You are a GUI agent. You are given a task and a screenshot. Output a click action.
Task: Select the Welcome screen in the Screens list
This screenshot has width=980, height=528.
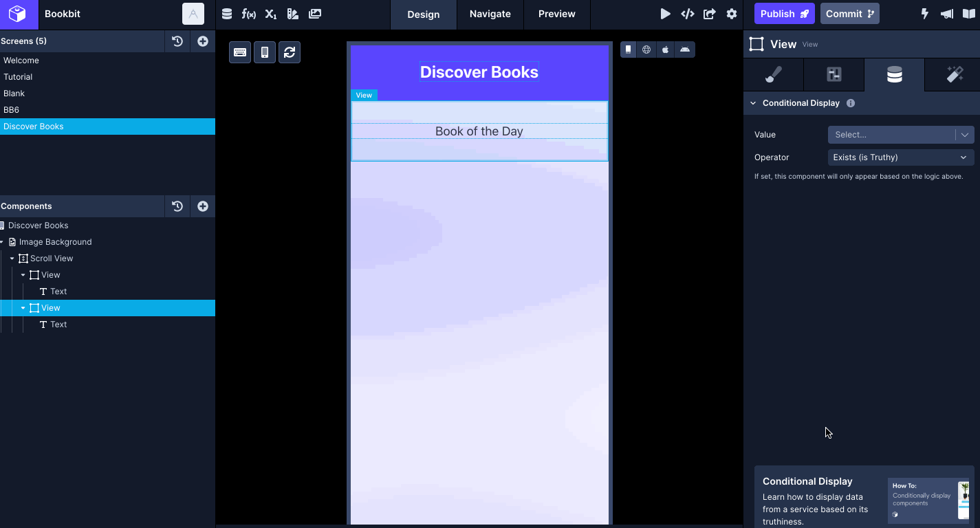[x=21, y=60]
